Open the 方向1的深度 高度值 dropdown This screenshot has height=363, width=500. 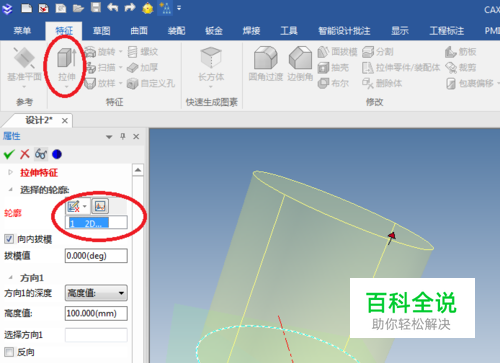(x=96, y=293)
